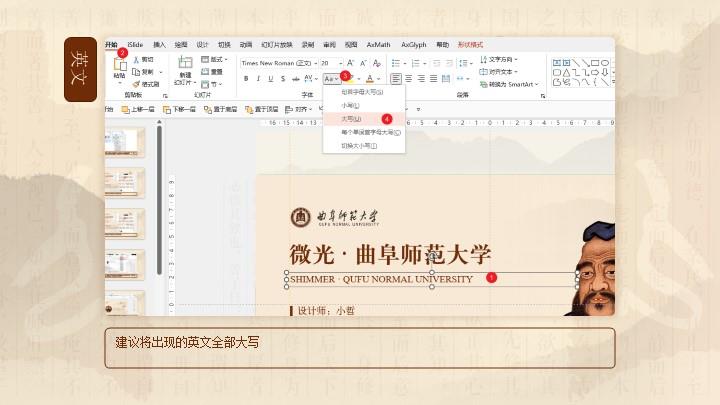Select the freeform polygon shape
The image size is (720, 405).
coord(557,83)
